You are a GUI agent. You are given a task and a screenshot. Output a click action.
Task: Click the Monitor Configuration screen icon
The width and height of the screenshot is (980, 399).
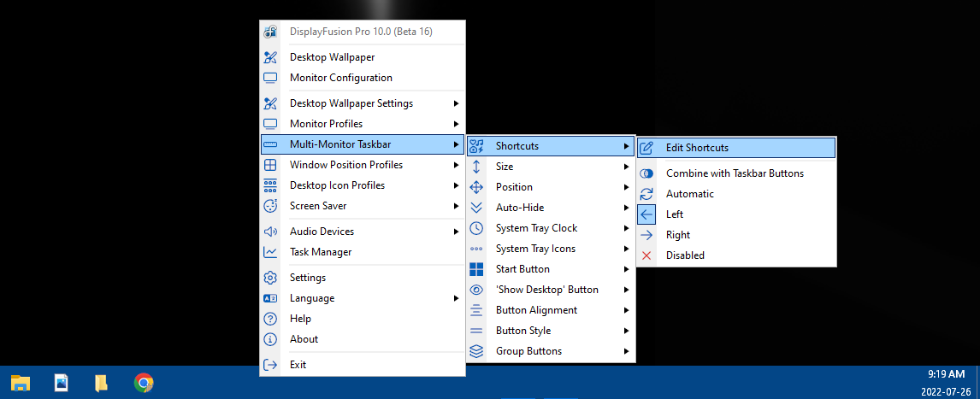(270, 78)
